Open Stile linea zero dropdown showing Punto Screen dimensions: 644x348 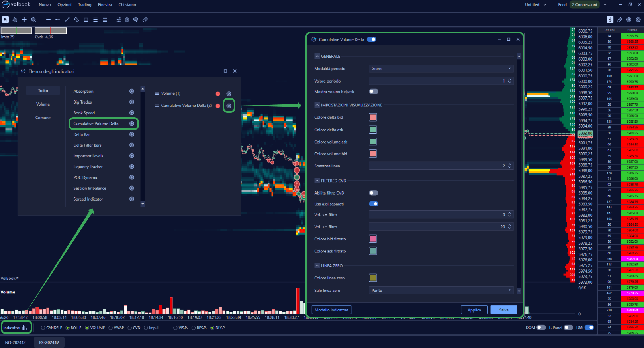point(441,290)
